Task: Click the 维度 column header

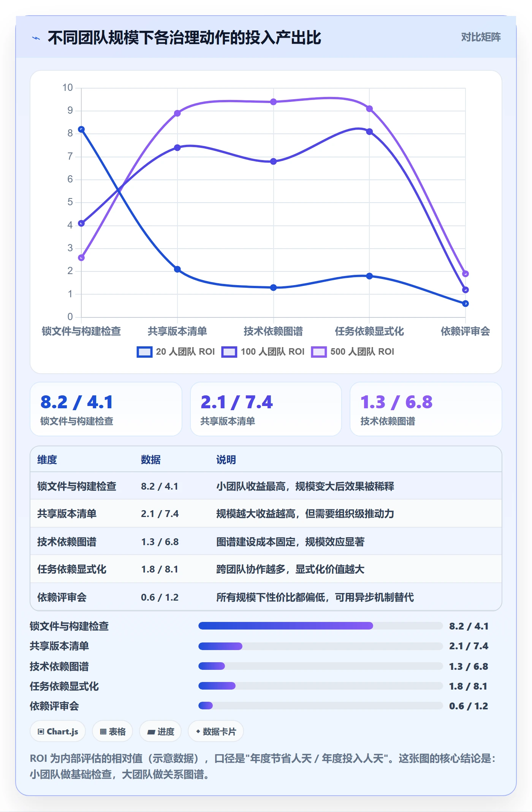Action: [47, 460]
